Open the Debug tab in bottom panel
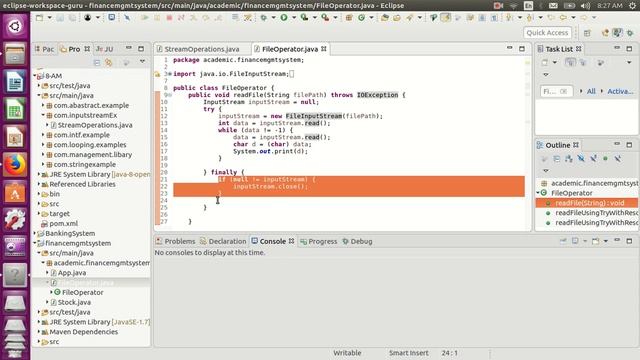Screen dimensions: 640x360 click(357, 241)
